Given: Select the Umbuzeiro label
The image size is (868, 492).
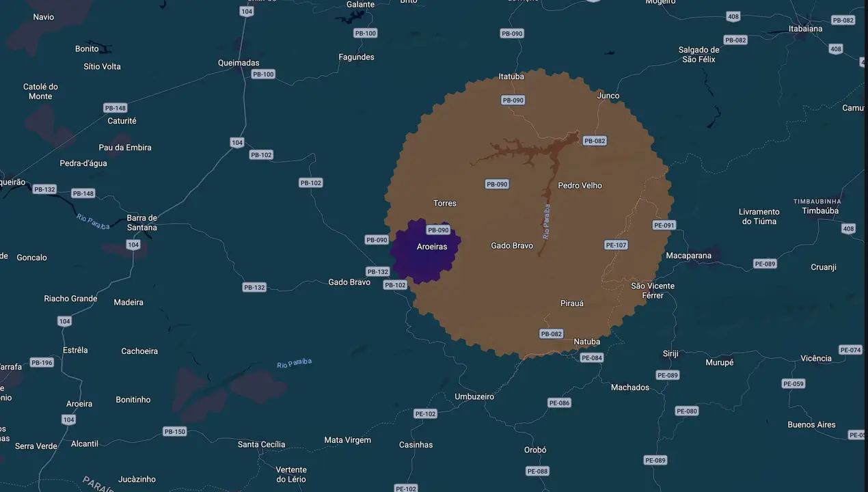Looking at the screenshot, I should pyautogui.click(x=474, y=397).
